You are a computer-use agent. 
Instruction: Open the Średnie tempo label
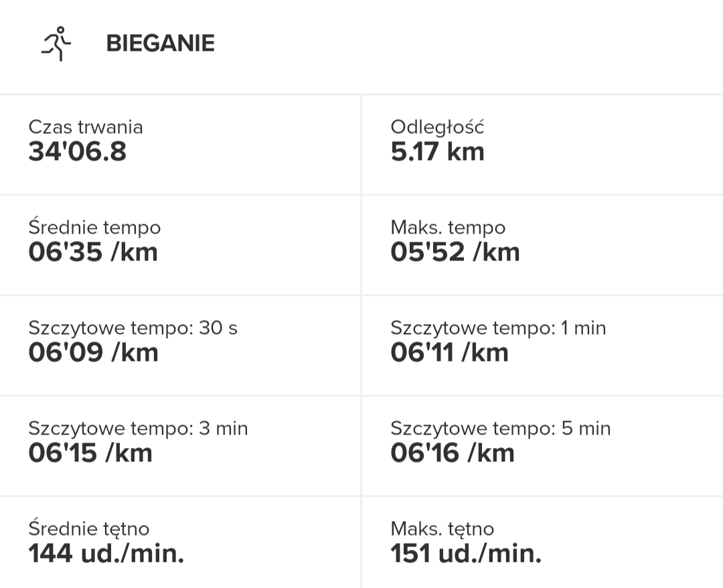click(94, 227)
